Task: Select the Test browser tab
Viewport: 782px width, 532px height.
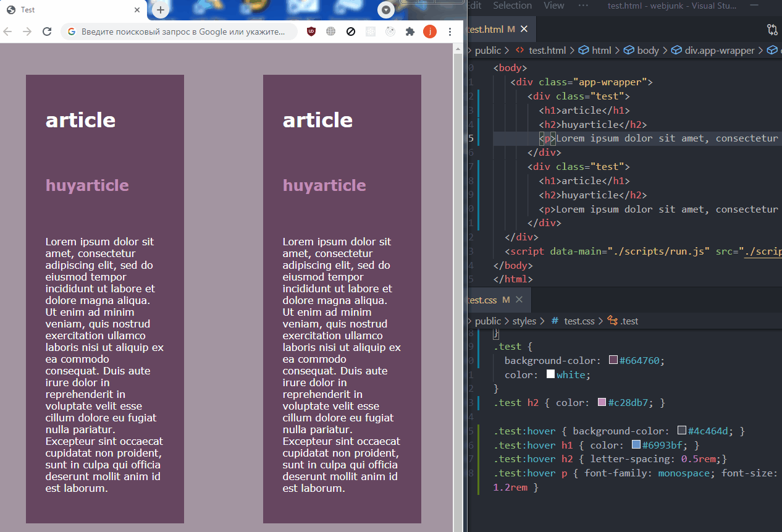Action: 73,10
